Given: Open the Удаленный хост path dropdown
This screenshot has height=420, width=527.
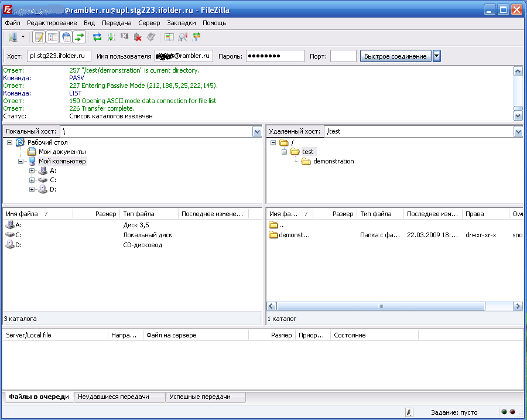Looking at the screenshot, I should [x=518, y=131].
